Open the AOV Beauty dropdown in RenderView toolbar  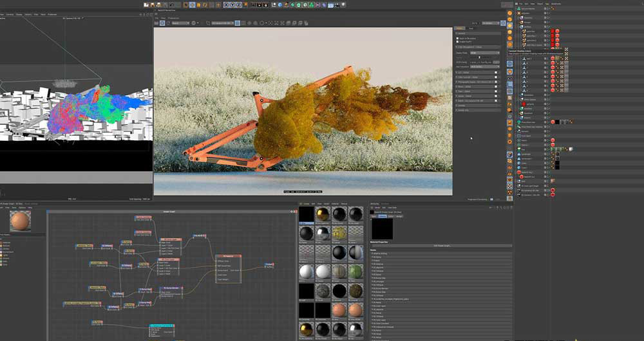[179, 23]
